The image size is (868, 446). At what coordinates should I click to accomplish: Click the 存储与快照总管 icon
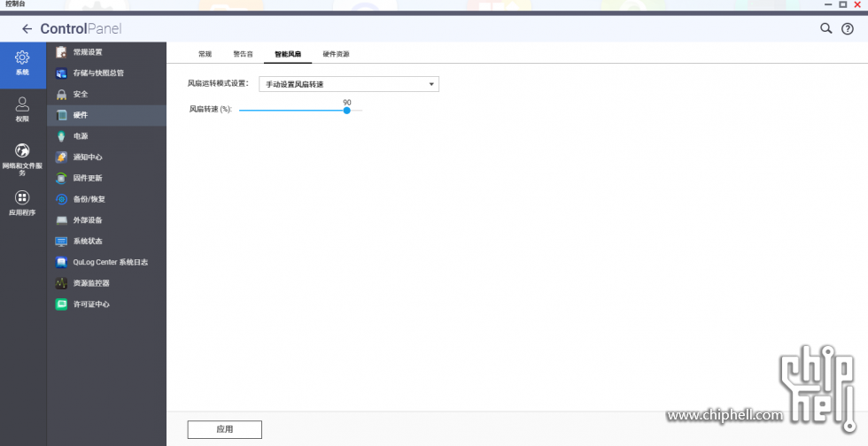click(61, 73)
